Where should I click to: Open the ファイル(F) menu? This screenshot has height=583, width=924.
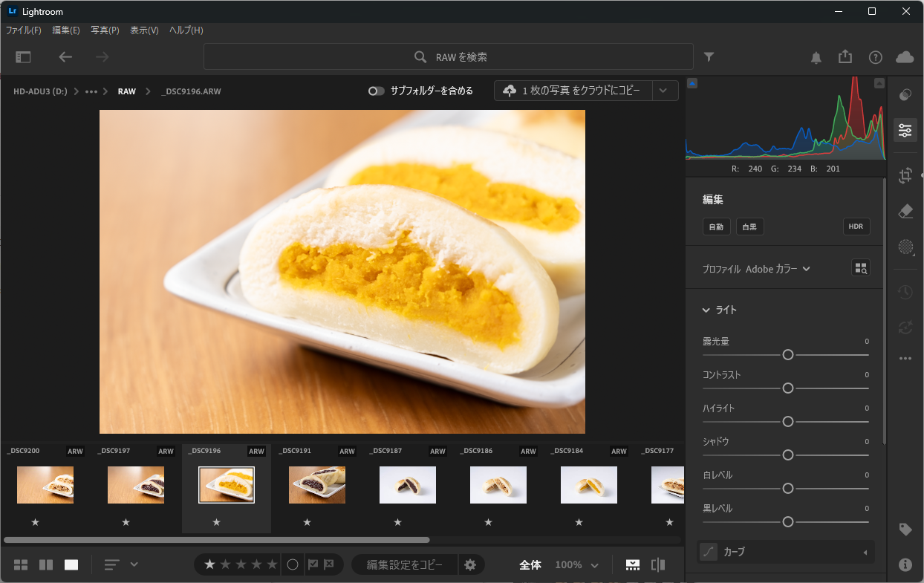24,30
